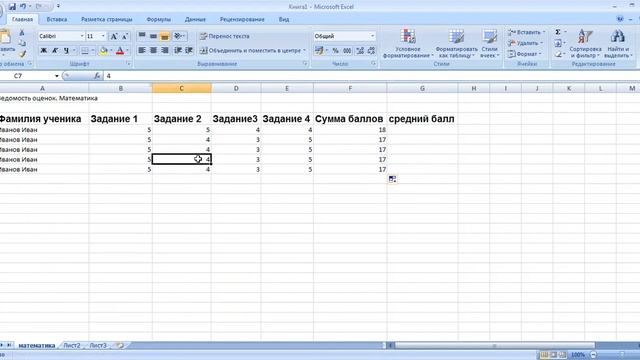Select column C header

[182, 88]
